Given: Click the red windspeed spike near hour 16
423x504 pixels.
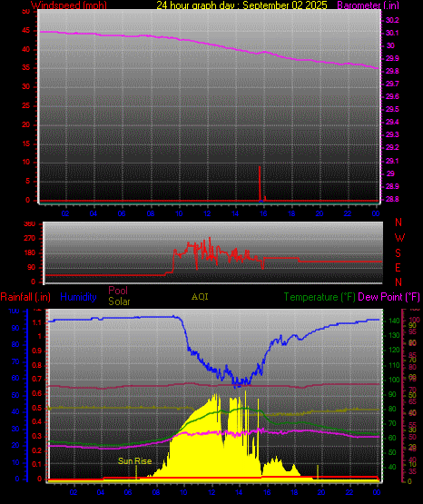Looking at the screenshot, I should point(260,183).
